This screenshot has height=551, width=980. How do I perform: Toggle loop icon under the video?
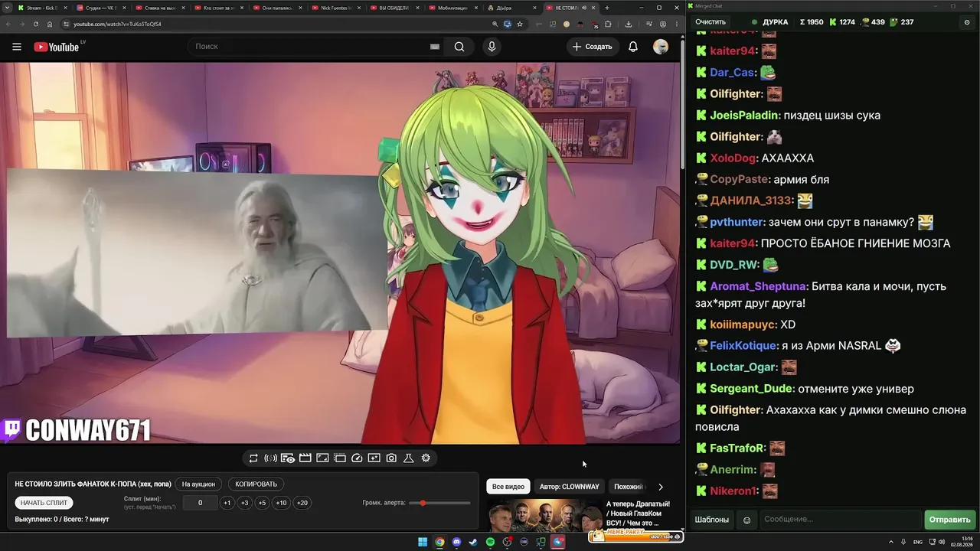(253, 458)
